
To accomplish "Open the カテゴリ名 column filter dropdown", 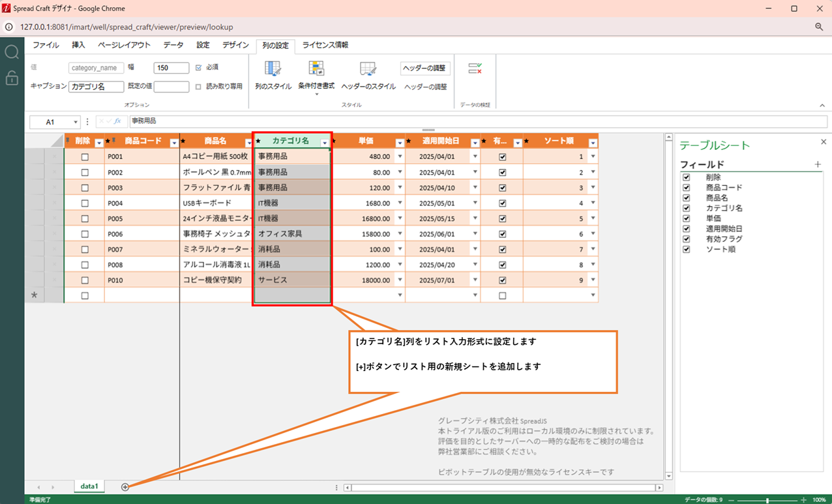I will pyautogui.click(x=325, y=143).
